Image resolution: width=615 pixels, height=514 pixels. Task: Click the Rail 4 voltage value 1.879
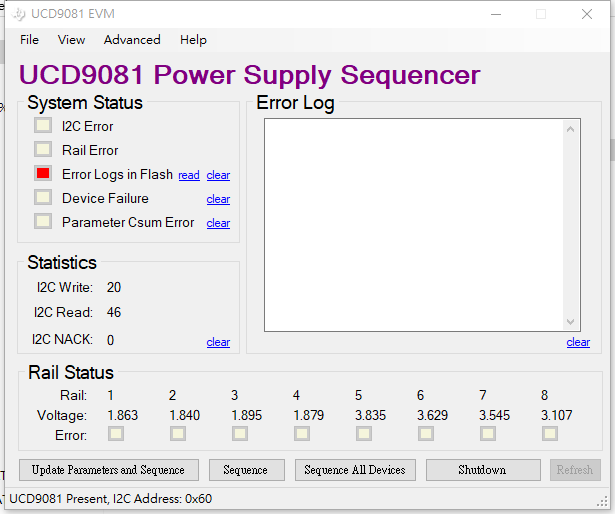(309, 415)
